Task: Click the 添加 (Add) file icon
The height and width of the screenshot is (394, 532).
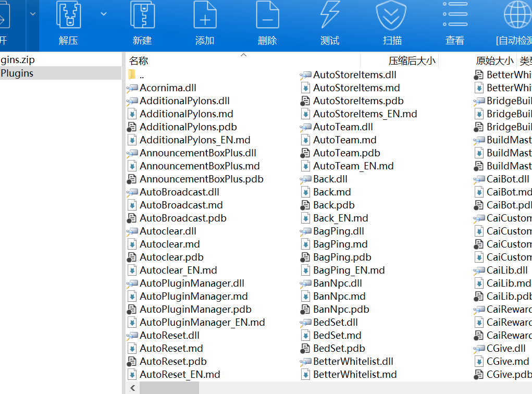Action: (x=205, y=16)
